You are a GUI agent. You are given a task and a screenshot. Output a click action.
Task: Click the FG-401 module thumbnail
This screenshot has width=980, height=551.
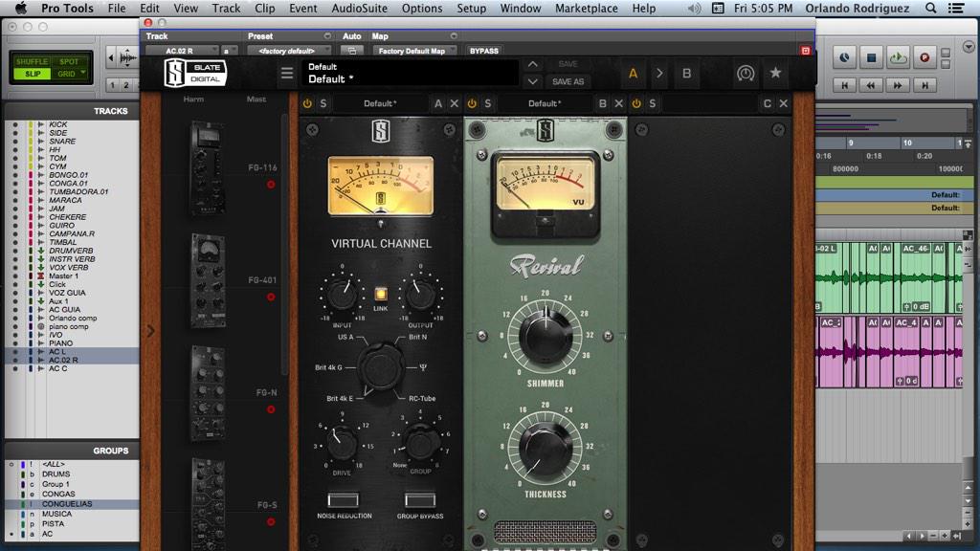click(x=208, y=280)
